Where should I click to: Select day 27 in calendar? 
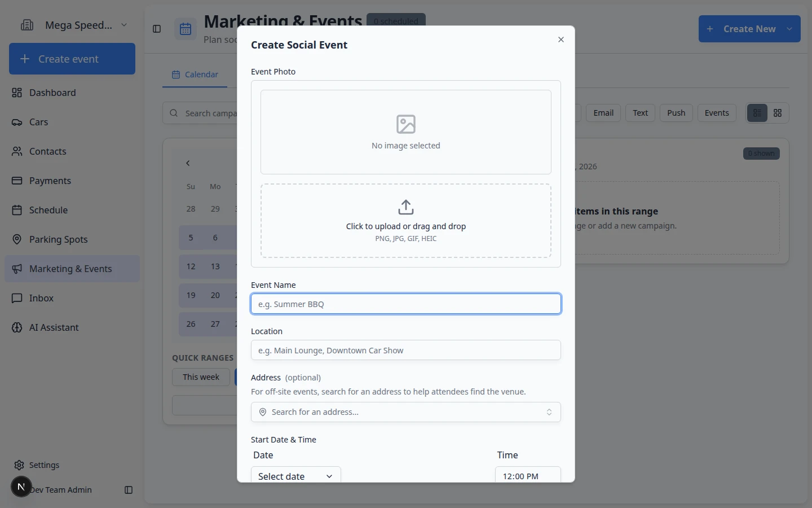[x=215, y=324]
